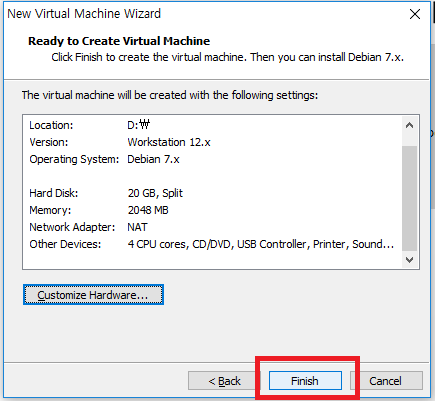Click the Memory: label
This screenshot has width=435, height=401.
click(50, 210)
